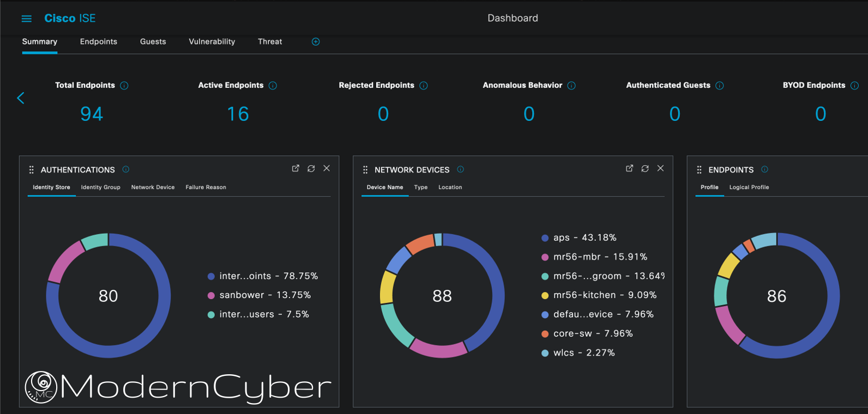Select Failure Reason tab in Authentications
The image size is (868, 414).
[206, 187]
